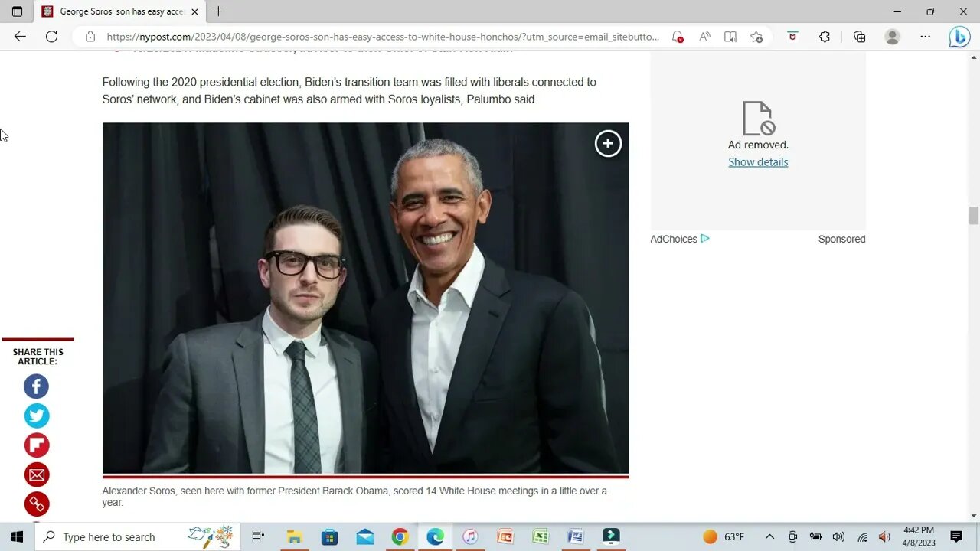View site information lock icon
This screenshot has height=551, width=980.
point(90,36)
